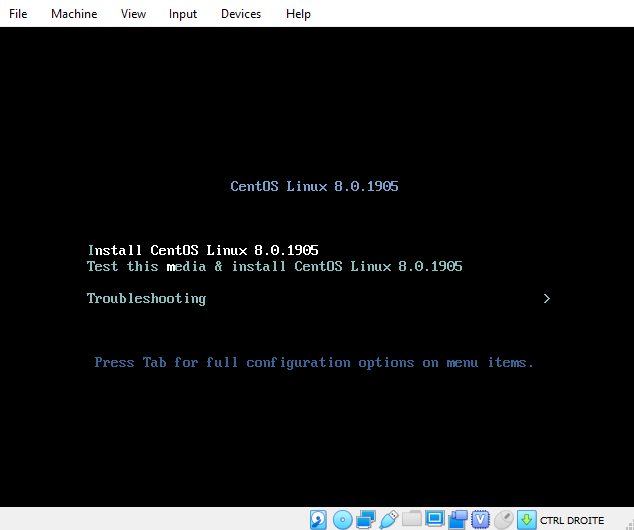Image resolution: width=634 pixels, height=530 pixels.
Task: Click the green keyboard capture arrow icon
Action: pos(526,519)
